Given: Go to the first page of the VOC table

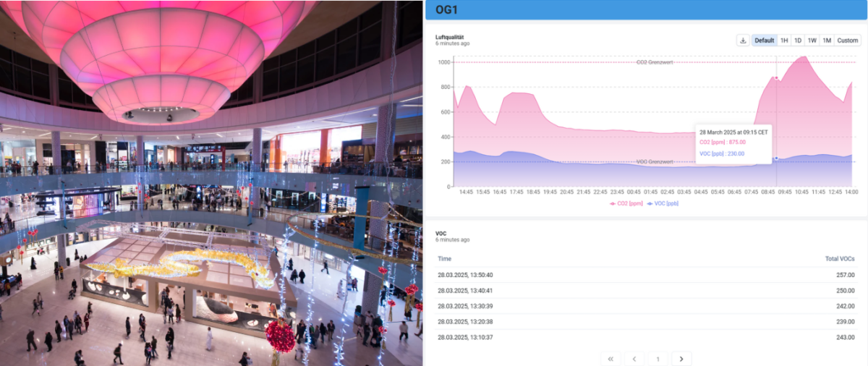Looking at the screenshot, I should [x=610, y=358].
